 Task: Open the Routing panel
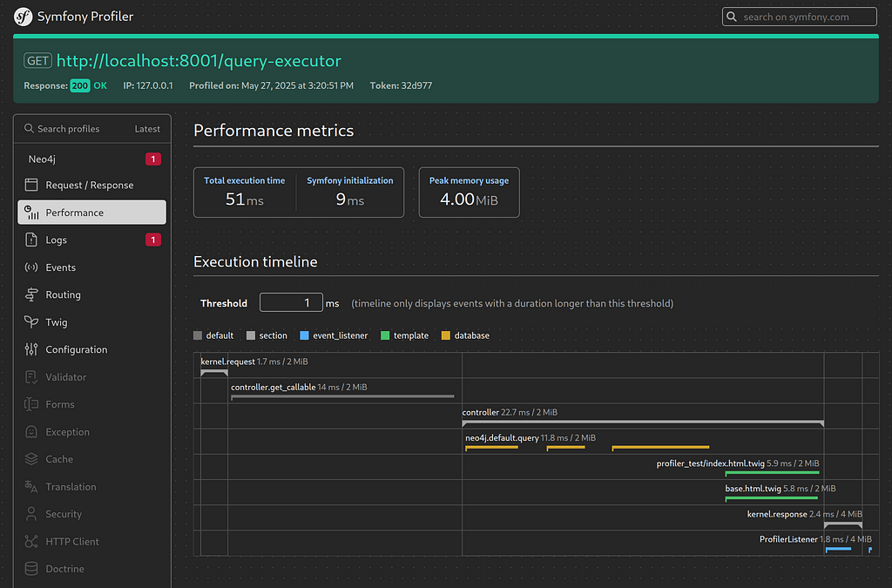(x=91, y=294)
